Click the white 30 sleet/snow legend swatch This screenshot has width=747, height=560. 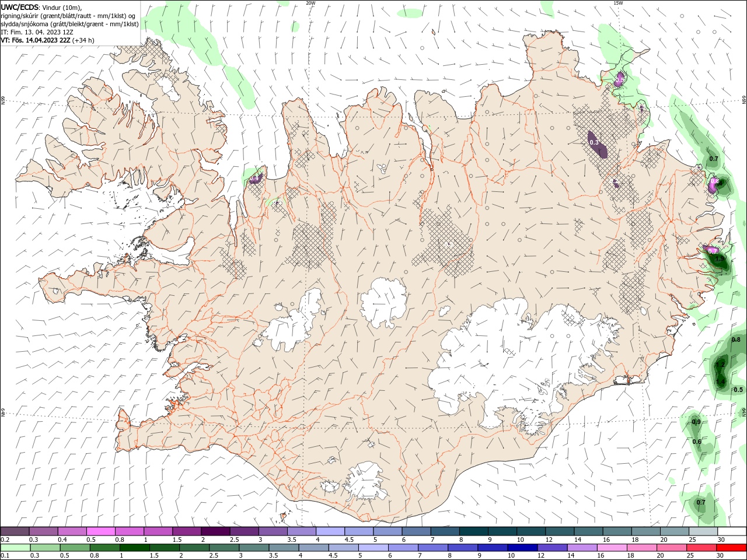[732, 531]
